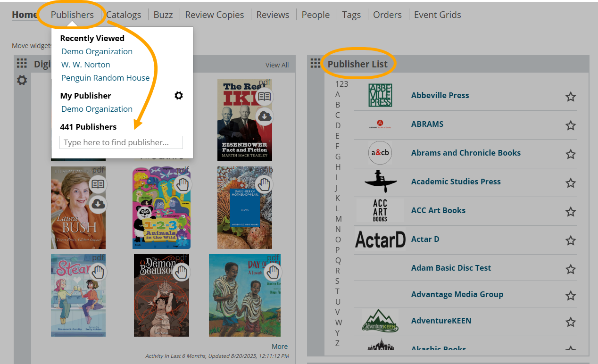The width and height of the screenshot is (598, 364).
Task: Open the AdventureKEEN publisher link
Action: pos(441,321)
